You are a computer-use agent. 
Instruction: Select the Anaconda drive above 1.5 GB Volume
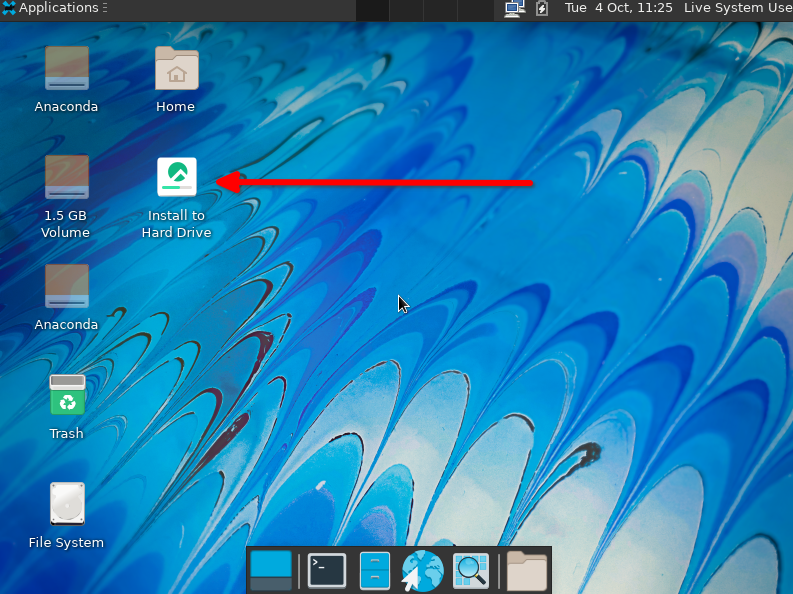(66, 69)
